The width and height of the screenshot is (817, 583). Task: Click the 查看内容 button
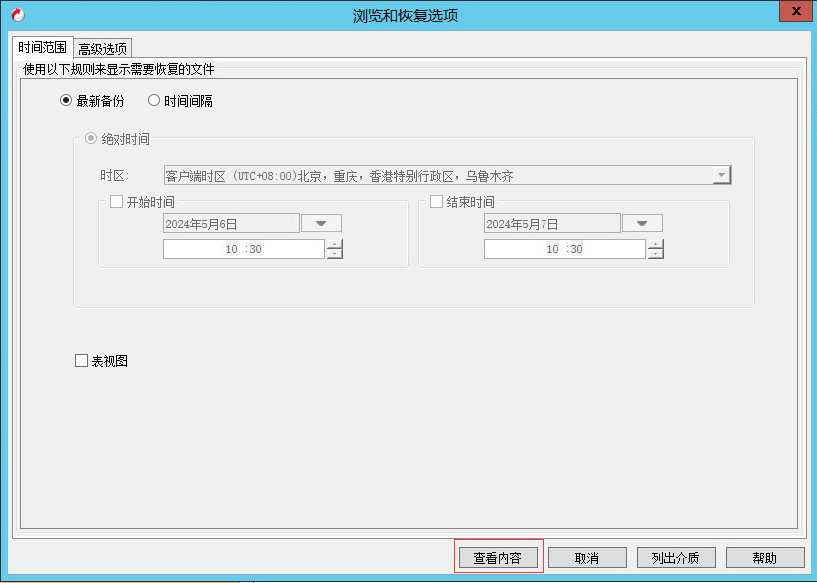(498, 556)
